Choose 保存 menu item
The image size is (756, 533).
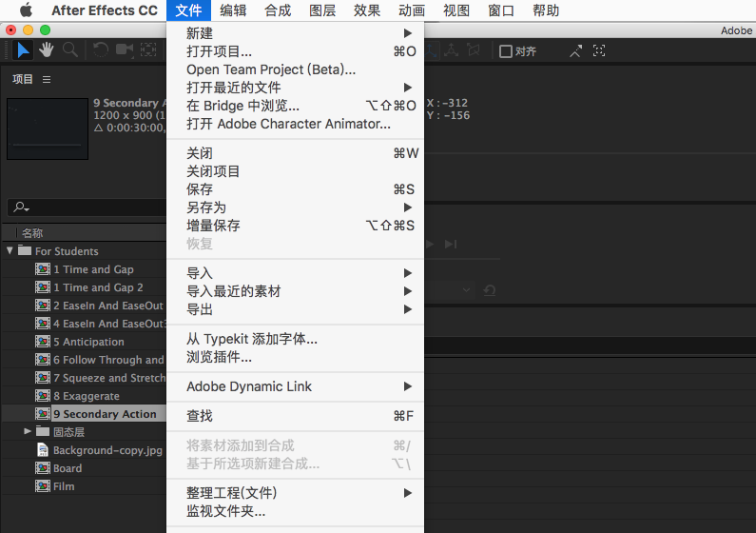(x=295, y=189)
